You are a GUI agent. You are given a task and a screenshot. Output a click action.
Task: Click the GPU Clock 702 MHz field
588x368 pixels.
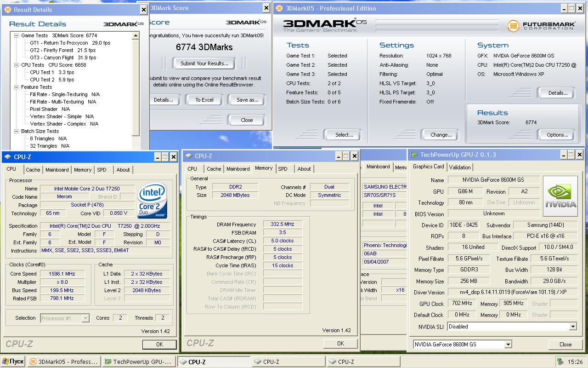point(462,304)
